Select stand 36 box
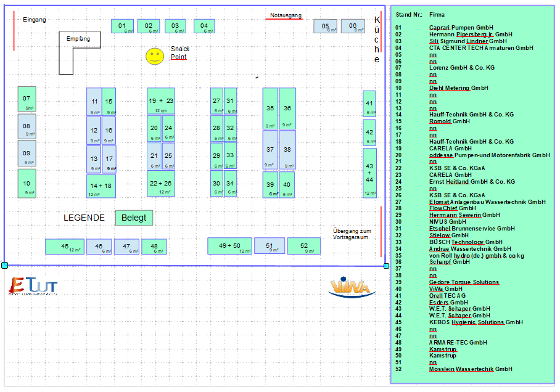Image resolution: width=560 pixels, height=392 pixels. click(287, 108)
